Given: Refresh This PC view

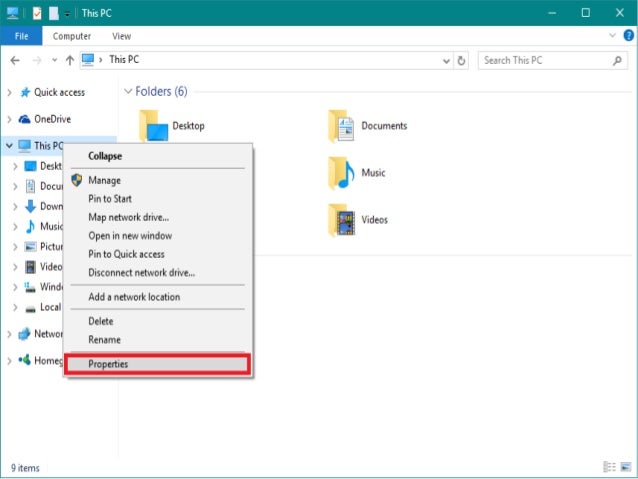Looking at the screenshot, I should pos(461,61).
